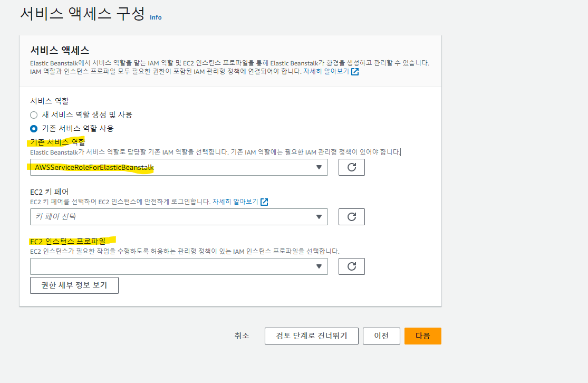
Task: Click the 권한 세부 정보 보기 button
Action: [x=74, y=285]
